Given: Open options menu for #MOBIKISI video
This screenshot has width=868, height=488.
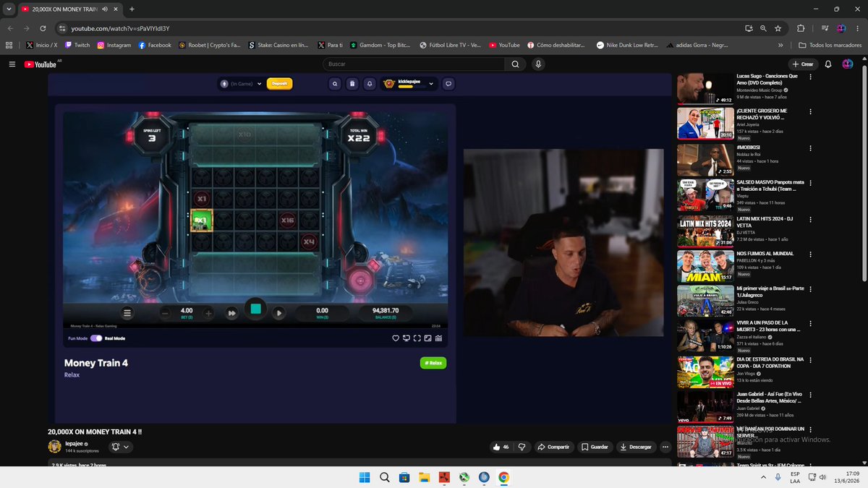Looking at the screenshot, I should click(811, 147).
